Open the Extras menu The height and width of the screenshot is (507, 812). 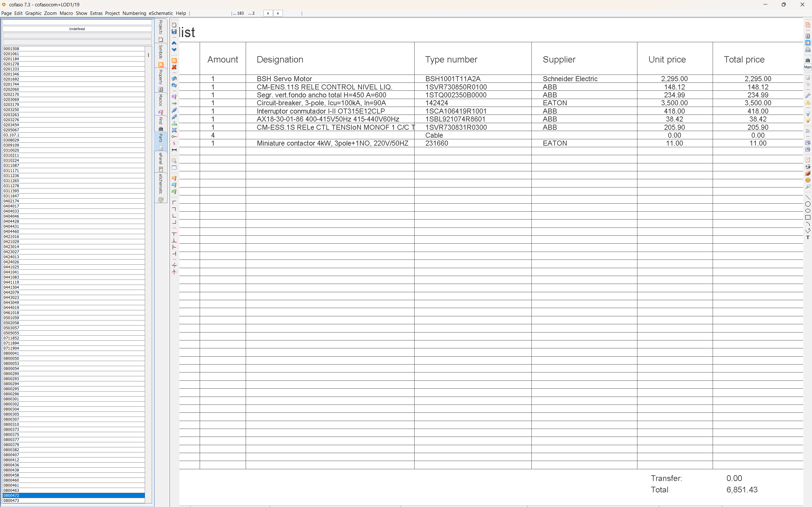(x=96, y=13)
